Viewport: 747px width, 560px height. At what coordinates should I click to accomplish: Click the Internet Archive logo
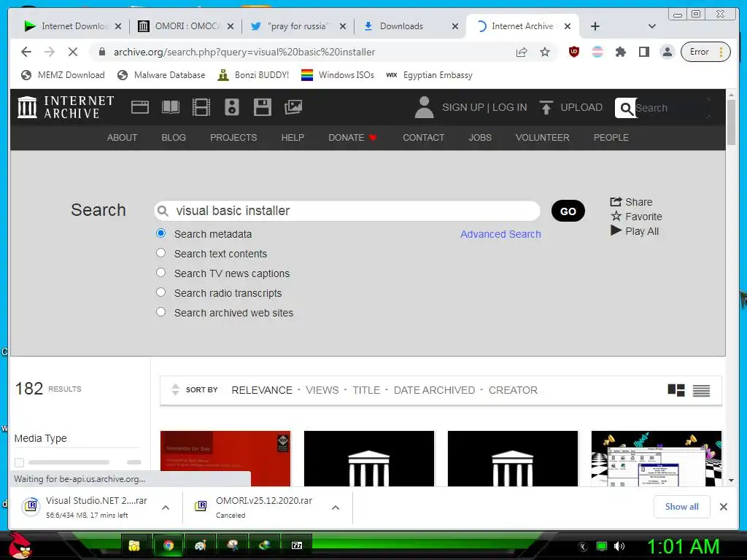click(65, 107)
